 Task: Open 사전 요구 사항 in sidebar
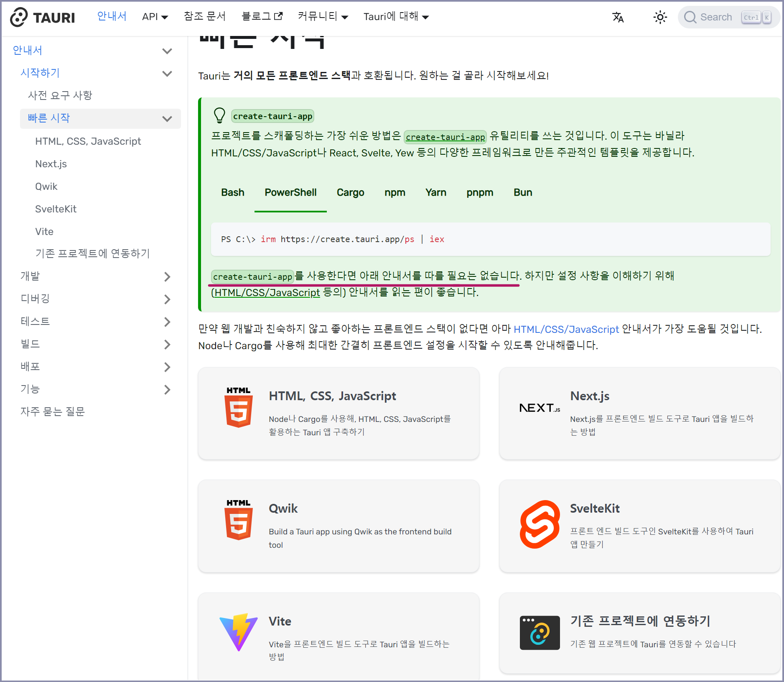tap(60, 95)
